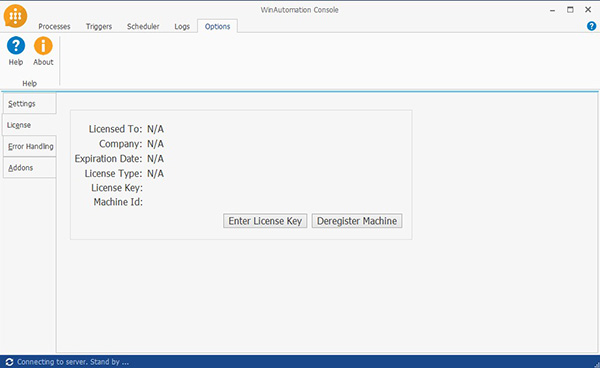This screenshot has width=600, height=368.
Task: Open the Error Handling side tab
Action: point(29,147)
